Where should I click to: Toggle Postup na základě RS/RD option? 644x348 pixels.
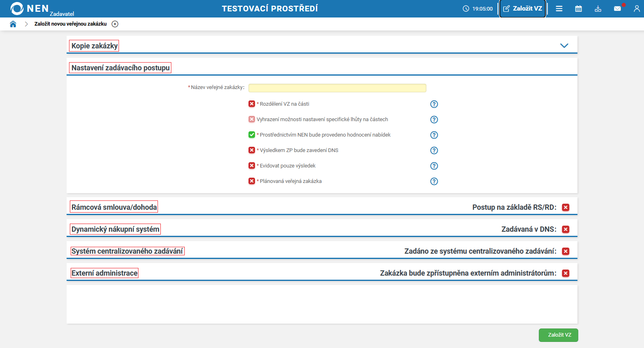coord(566,207)
